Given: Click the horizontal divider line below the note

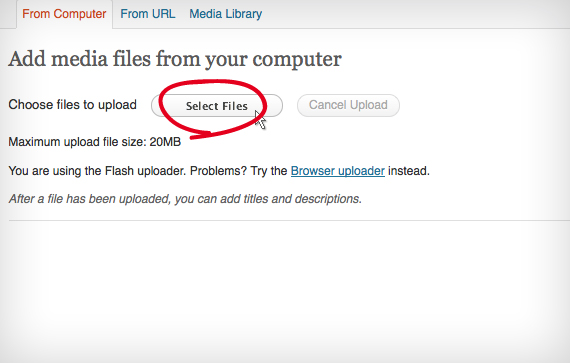Looking at the screenshot, I should 289,221.
